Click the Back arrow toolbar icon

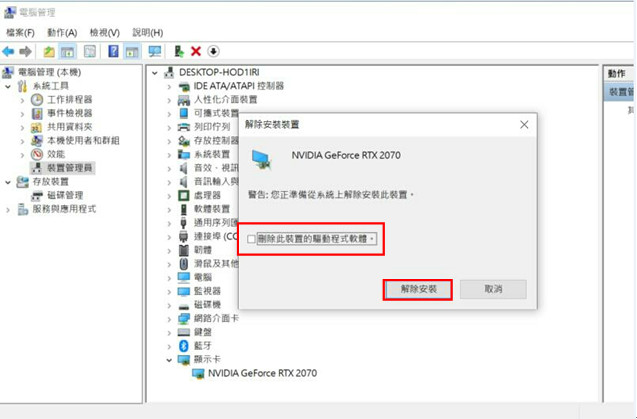[x=8, y=51]
